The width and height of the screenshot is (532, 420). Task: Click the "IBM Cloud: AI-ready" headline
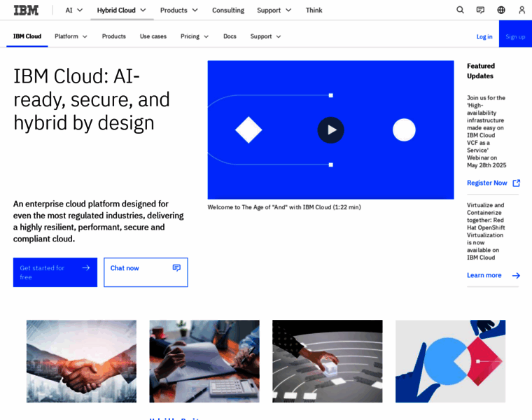tap(92, 99)
